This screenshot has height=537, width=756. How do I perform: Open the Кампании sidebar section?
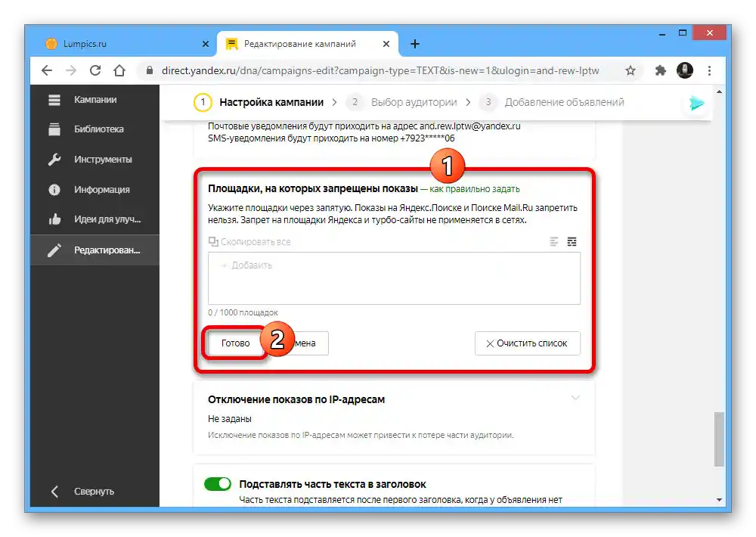point(94,99)
